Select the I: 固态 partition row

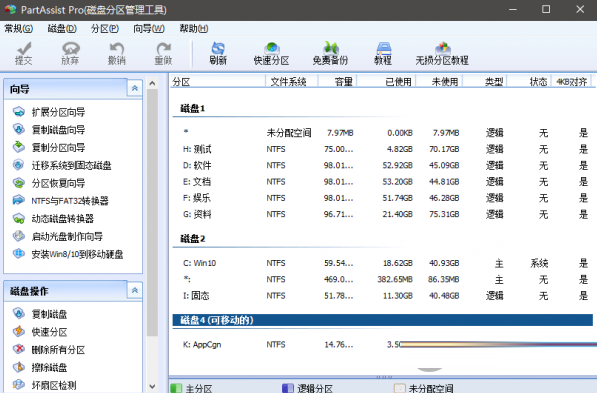[x=383, y=296]
